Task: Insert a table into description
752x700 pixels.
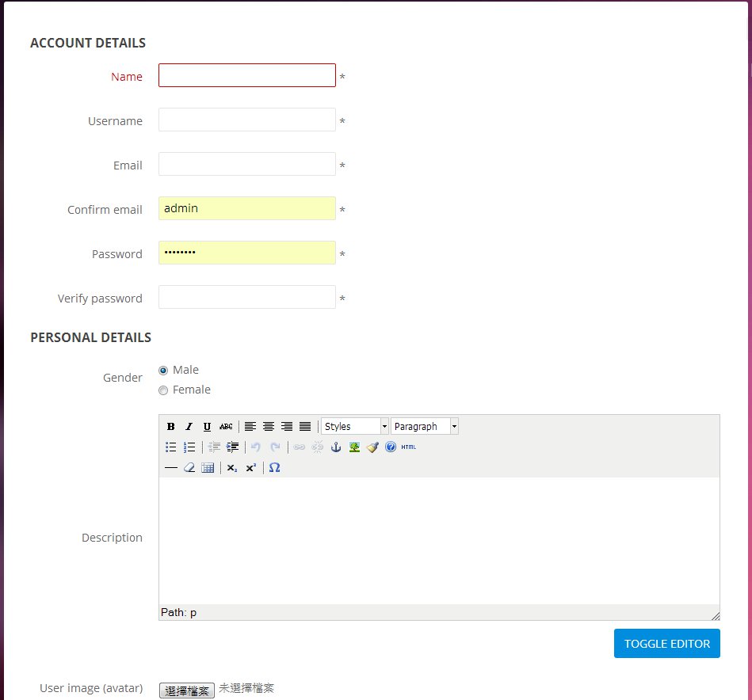Action: [208, 468]
